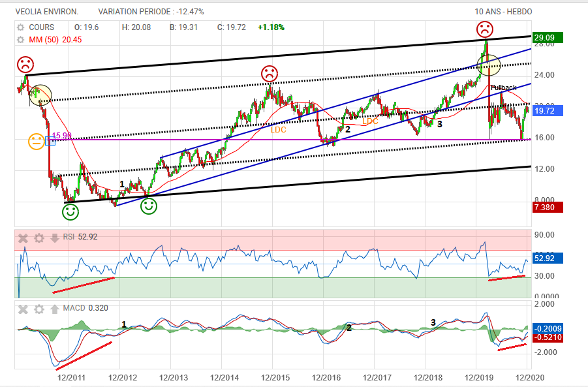Open MACD indicator settings gear

[39, 309]
